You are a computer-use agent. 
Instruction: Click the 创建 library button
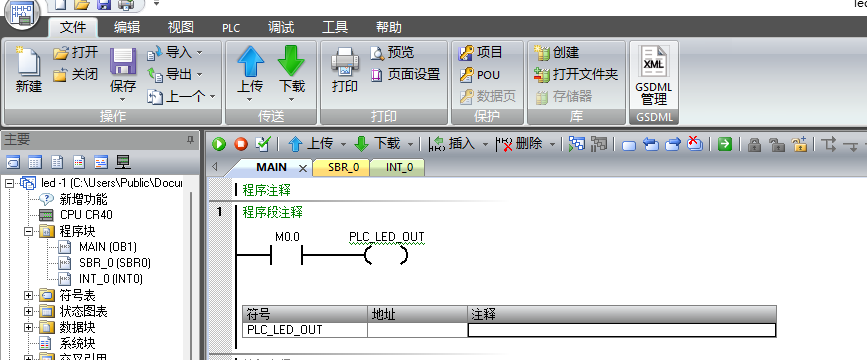tap(557, 53)
